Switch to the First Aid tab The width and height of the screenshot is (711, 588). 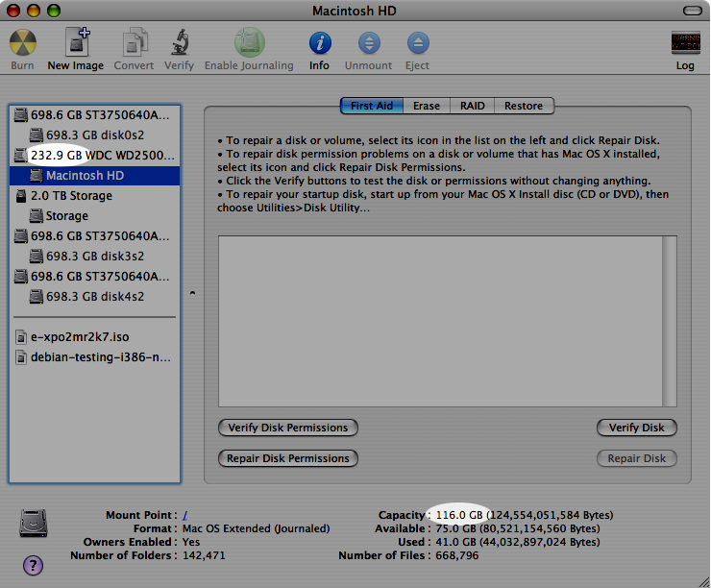tap(372, 106)
